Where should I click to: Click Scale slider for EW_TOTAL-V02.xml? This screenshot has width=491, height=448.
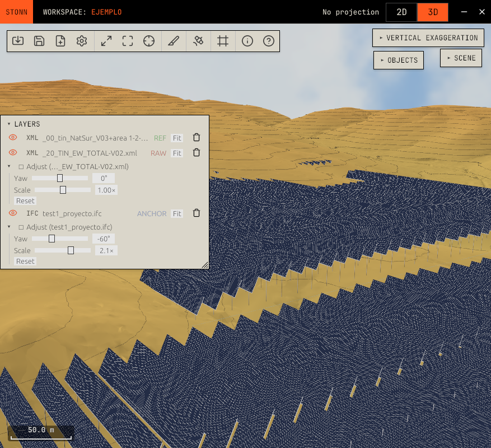click(63, 190)
